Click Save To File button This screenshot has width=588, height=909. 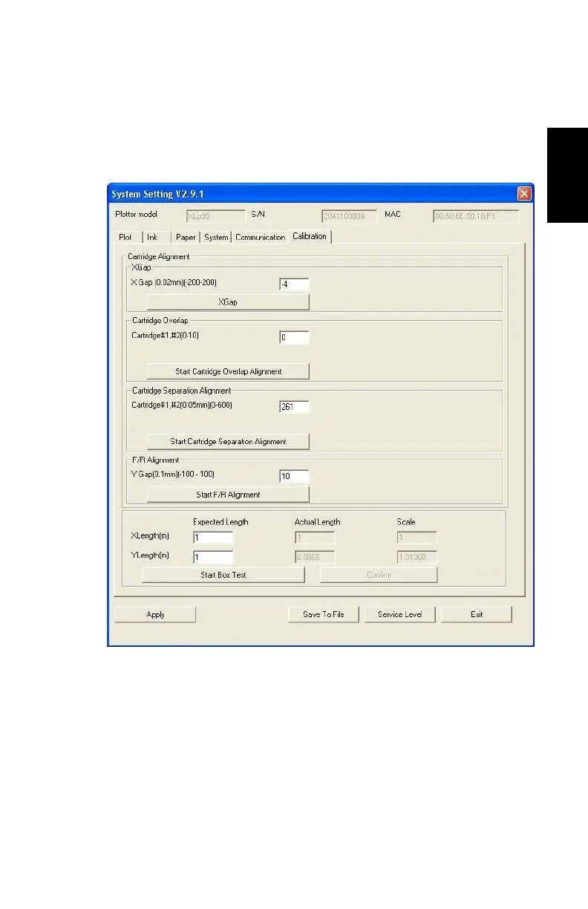click(323, 614)
